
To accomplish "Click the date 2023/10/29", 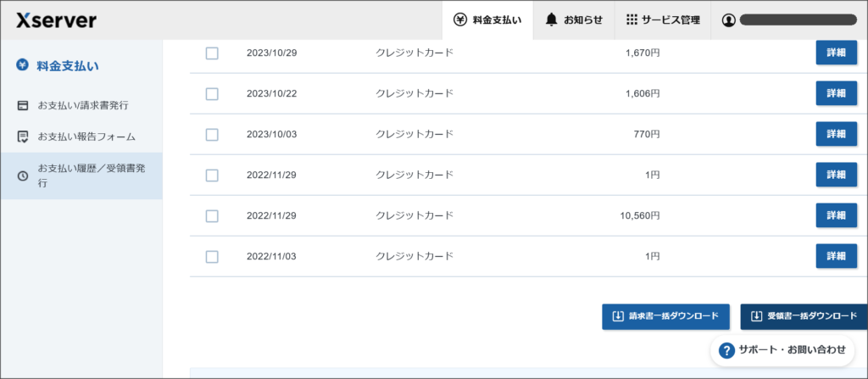I will [272, 53].
